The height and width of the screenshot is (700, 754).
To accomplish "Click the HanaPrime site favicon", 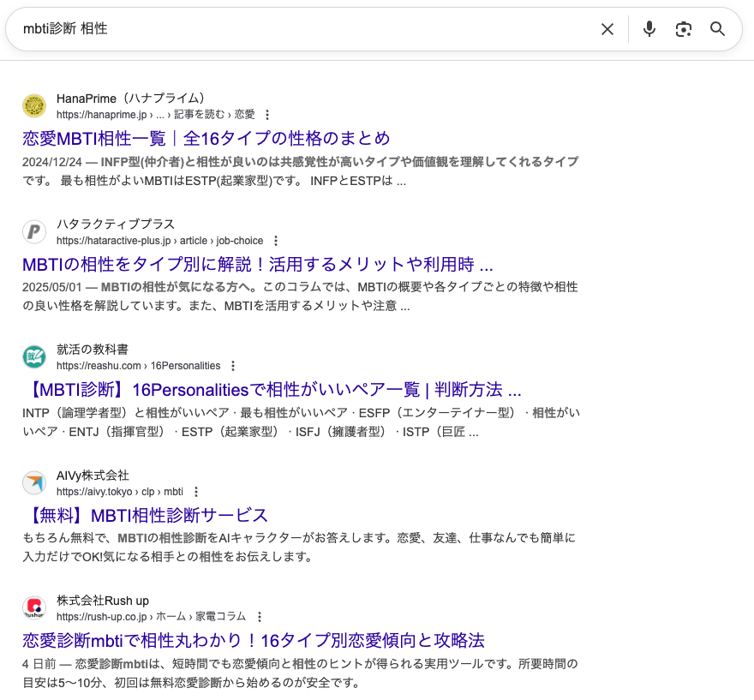I will click(34, 105).
